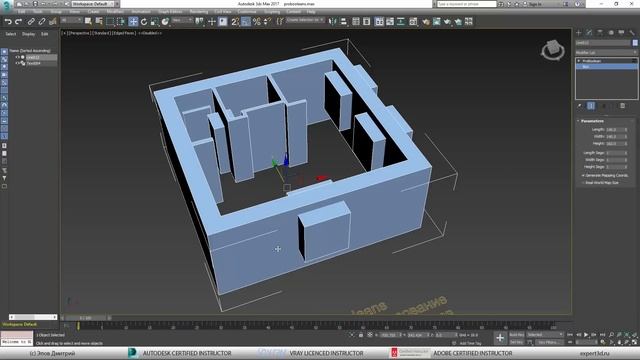Undo the last action in main toolbar

(8, 22)
